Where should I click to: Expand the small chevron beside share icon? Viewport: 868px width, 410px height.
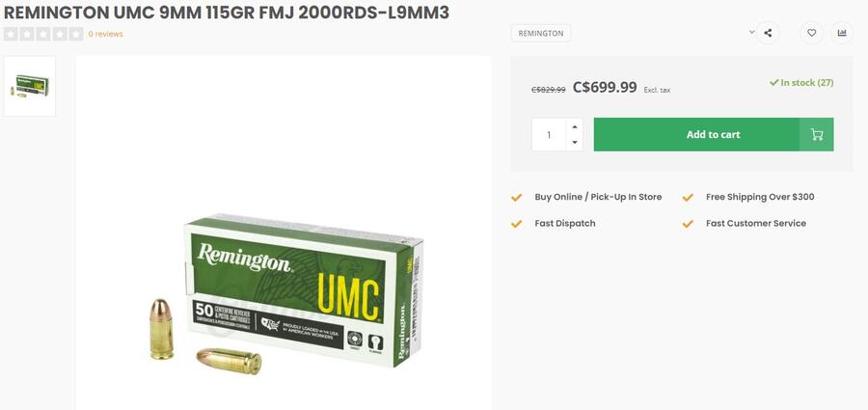point(751,32)
